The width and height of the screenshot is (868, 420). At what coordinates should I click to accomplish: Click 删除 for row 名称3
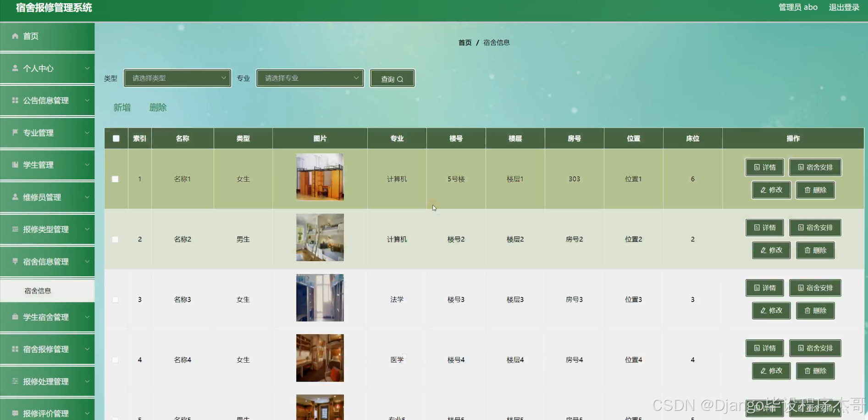tap(815, 310)
